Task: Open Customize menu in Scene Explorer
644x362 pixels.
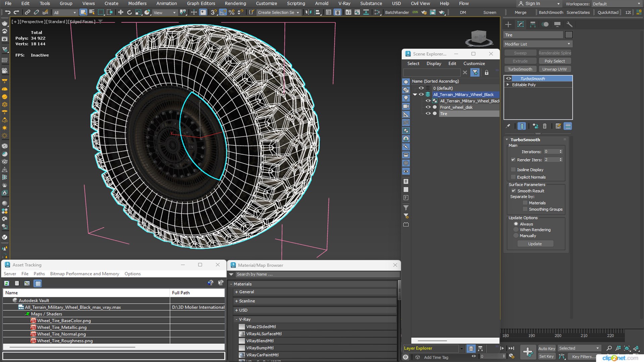Action: point(474,63)
